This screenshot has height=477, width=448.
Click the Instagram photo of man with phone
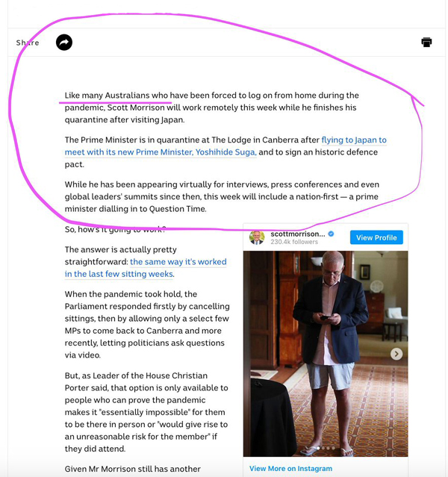pos(326,354)
